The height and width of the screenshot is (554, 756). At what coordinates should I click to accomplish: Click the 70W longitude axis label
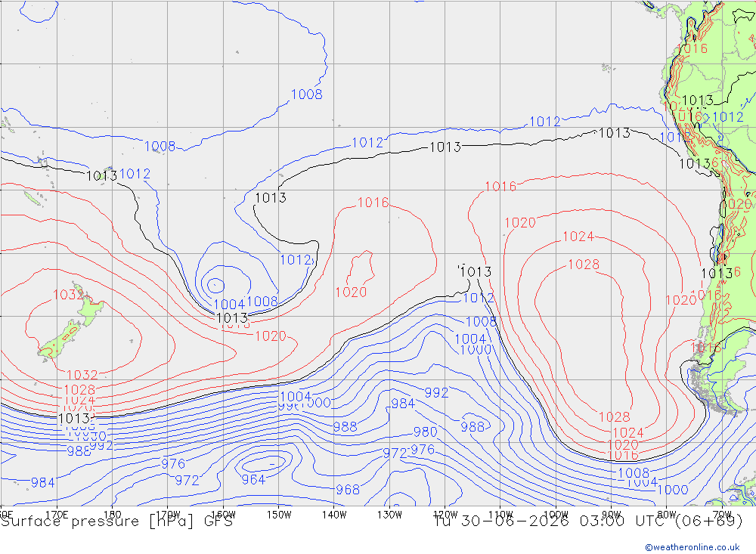722,515
